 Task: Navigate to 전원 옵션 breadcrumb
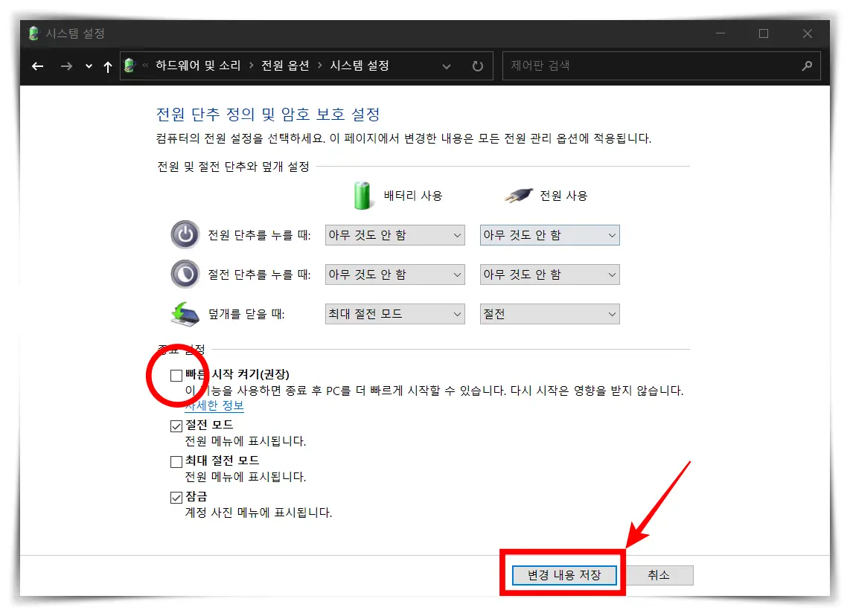285,65
